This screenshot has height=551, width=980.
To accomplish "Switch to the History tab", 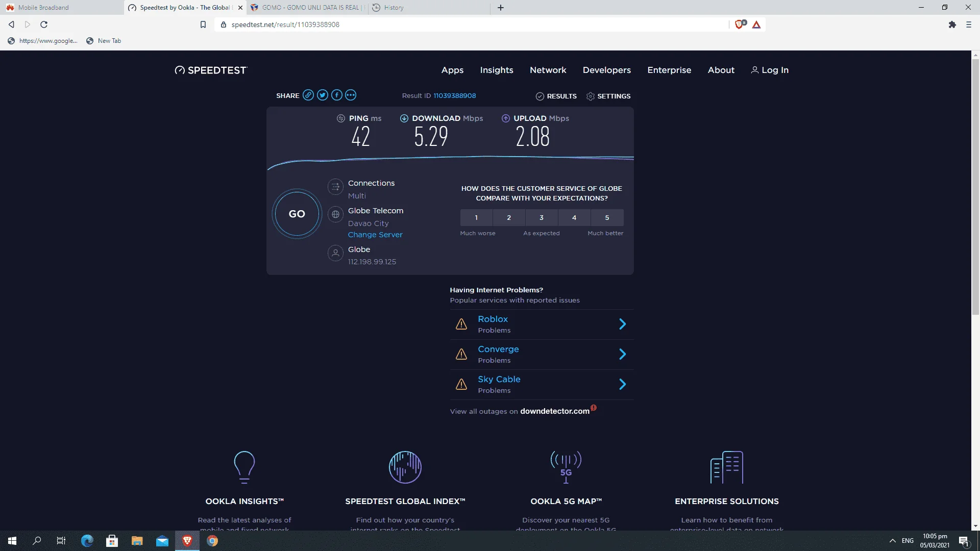I will point(429,8).
